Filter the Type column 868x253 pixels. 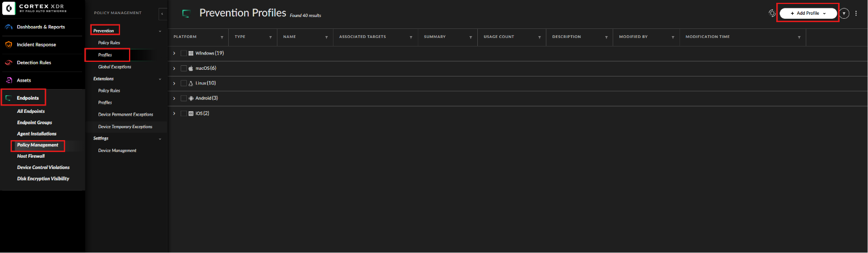tap(270, 37)
